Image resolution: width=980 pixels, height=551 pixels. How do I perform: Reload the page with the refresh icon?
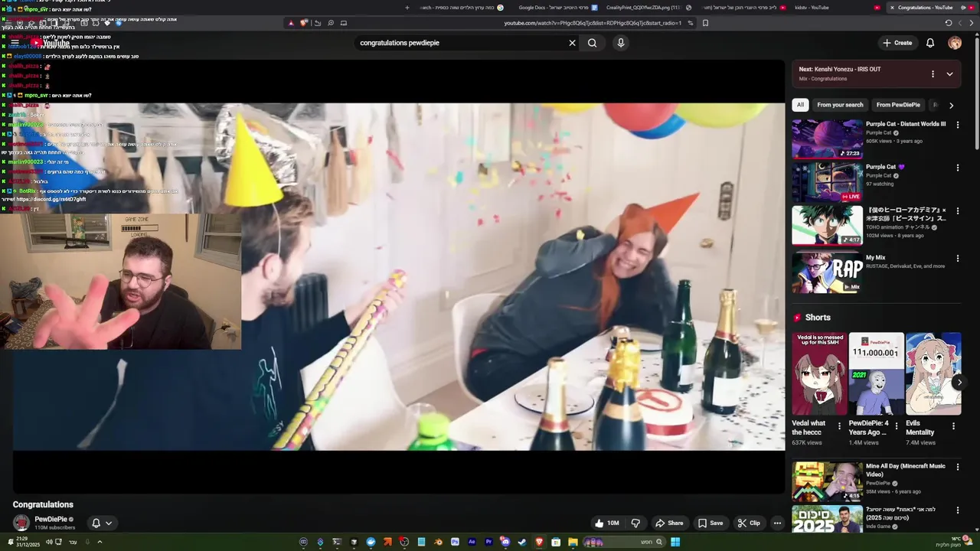click(949, 23)
